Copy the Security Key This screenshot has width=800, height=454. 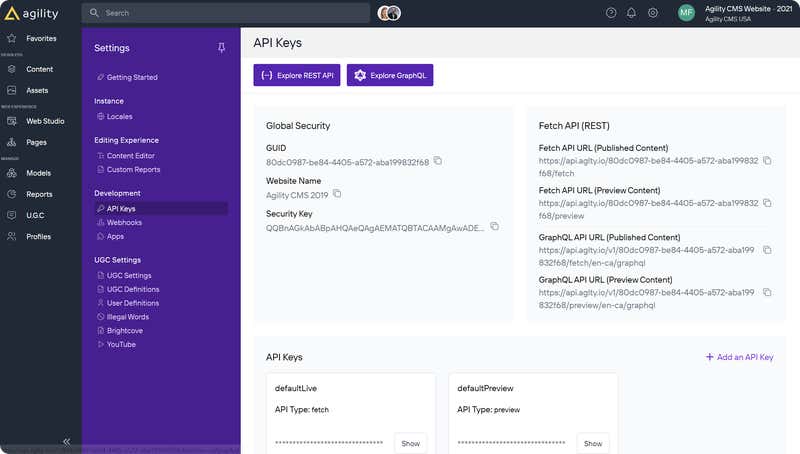[x=494, y=226]
